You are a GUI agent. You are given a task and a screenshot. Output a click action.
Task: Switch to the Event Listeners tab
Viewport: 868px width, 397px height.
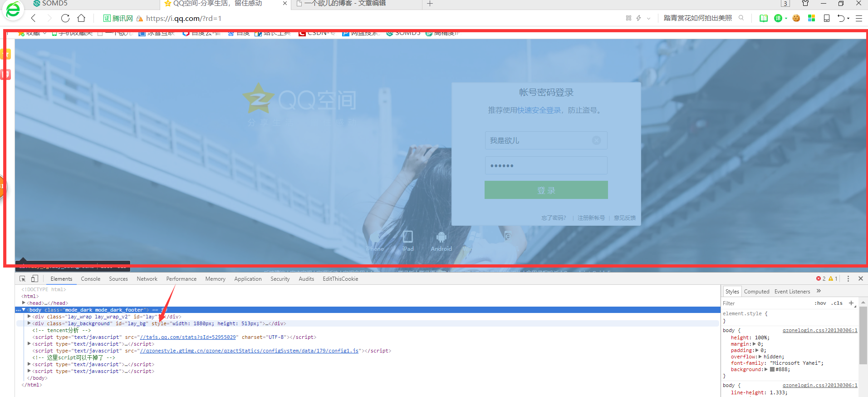[792, 292]
